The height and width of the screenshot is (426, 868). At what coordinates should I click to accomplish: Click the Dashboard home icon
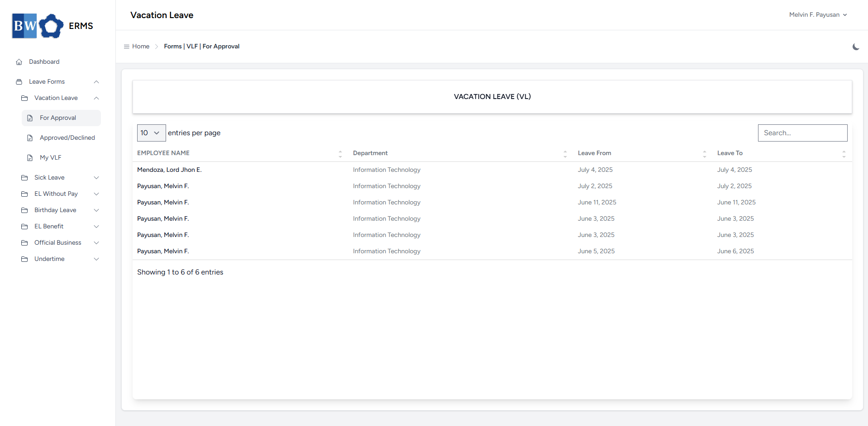pyautogui.click(x=19, y=62)
